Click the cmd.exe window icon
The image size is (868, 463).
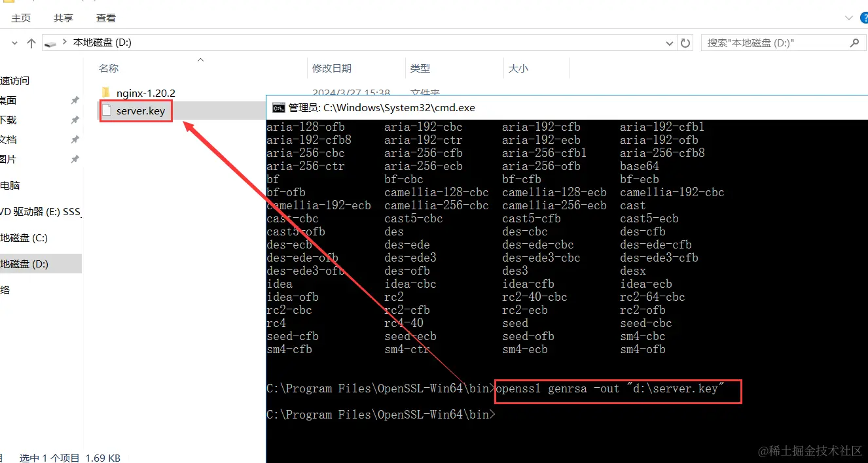(278, 107)
